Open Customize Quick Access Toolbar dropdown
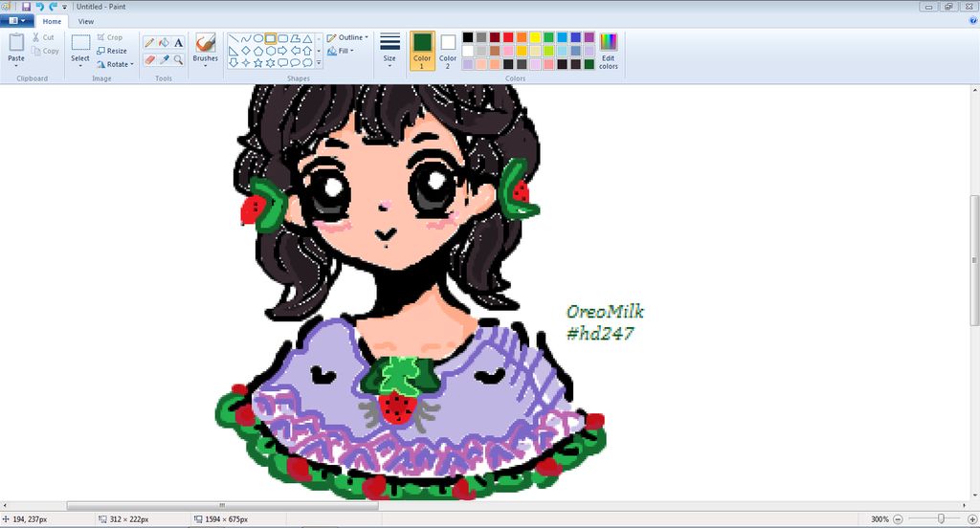Viewport: 980px width, 528px height. tap(64, 7)
